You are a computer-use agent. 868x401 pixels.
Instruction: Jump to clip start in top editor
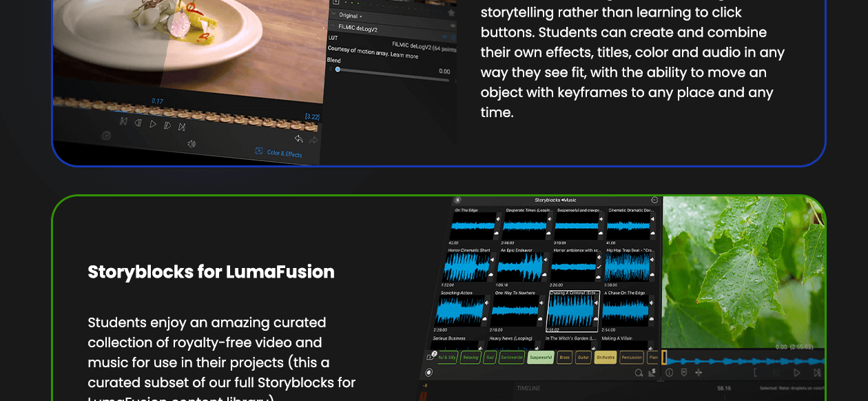tap(123, 122)
